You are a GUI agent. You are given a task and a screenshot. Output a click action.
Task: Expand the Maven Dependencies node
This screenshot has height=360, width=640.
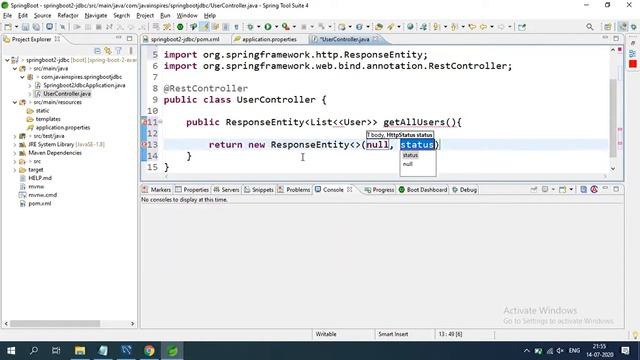pos(15,153)
